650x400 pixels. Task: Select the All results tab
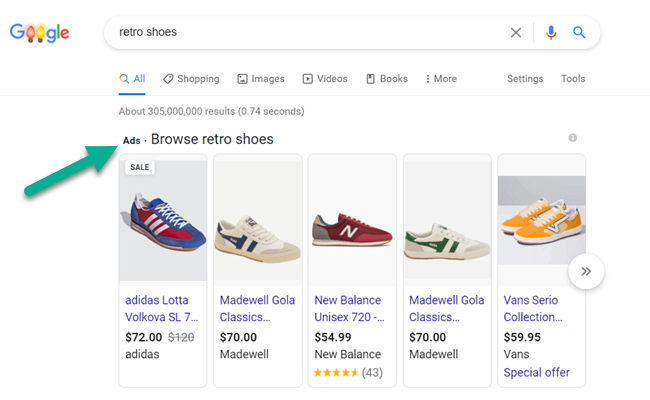click(132, 79)
